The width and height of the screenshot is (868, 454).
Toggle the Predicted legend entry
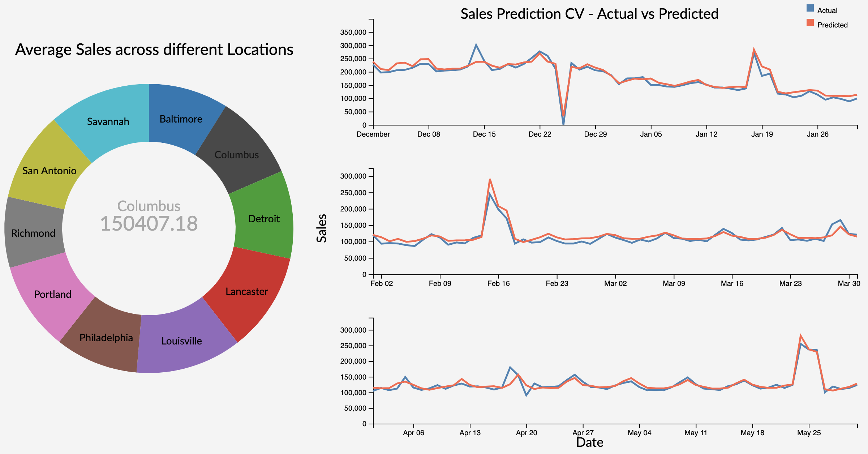coord(833,25)
